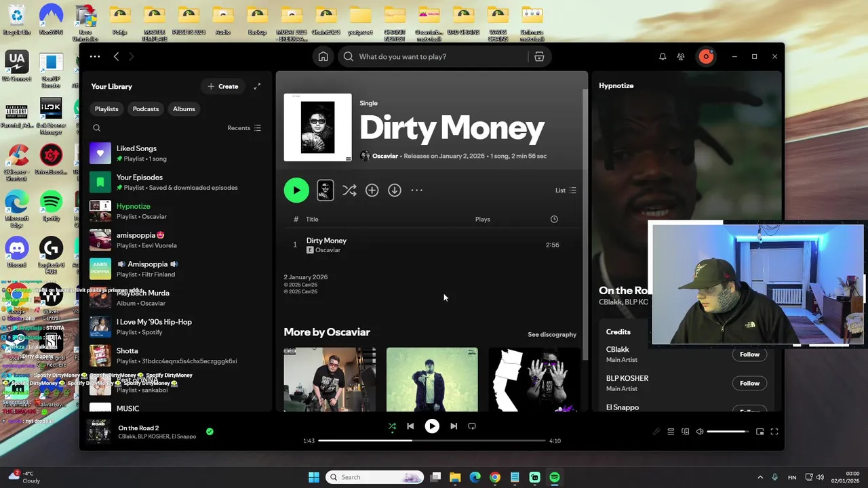Navigate back with the left arrow
This screenshot has height=488, width=868.
tap(116, 57)
